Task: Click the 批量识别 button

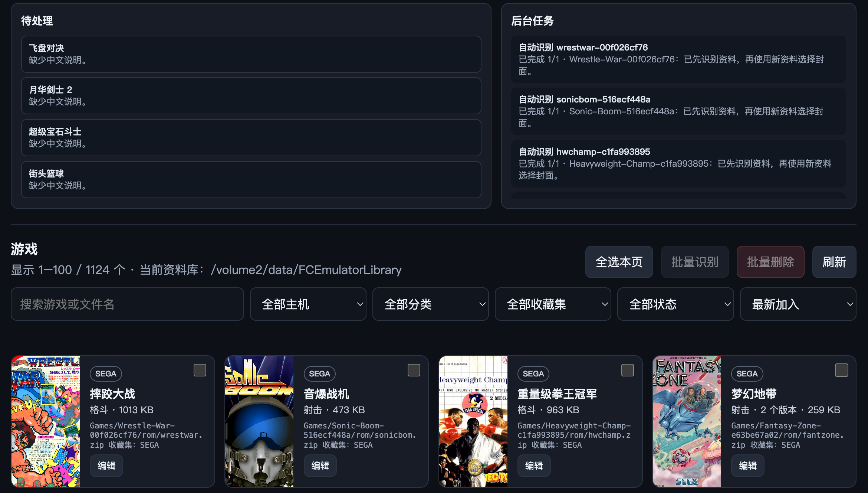Action: (x=695, y=262)
